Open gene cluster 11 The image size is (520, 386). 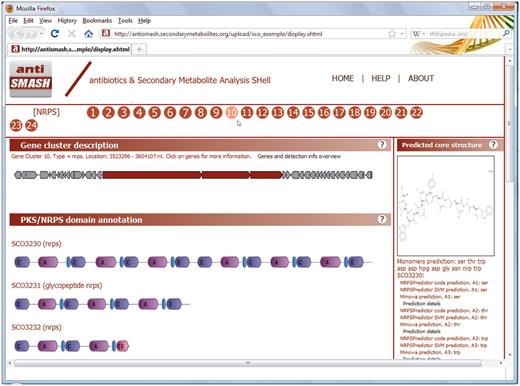247,113
